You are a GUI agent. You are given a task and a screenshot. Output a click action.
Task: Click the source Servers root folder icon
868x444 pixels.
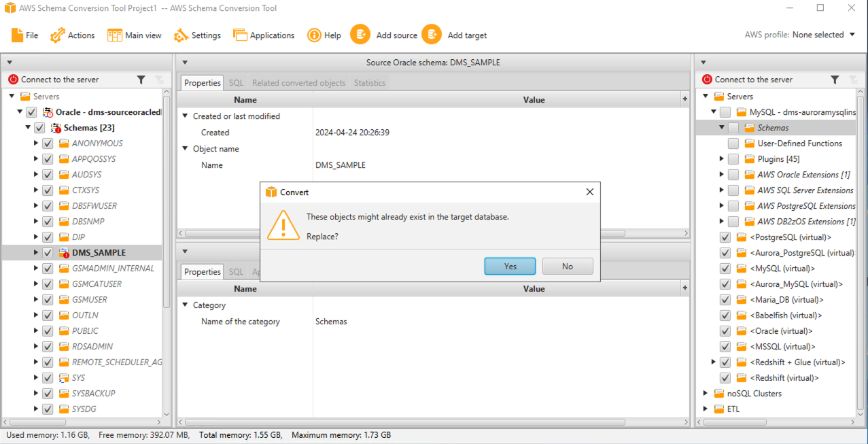(25, 96)
